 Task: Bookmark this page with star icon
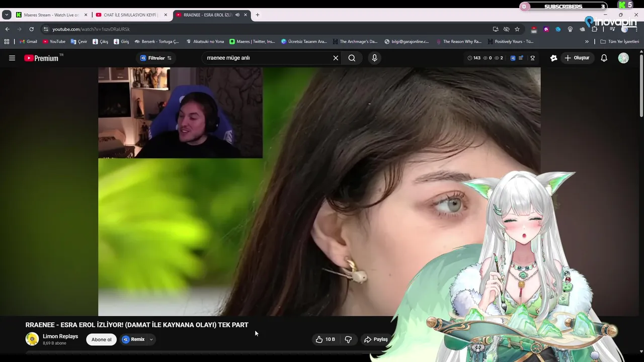[517, 29]
